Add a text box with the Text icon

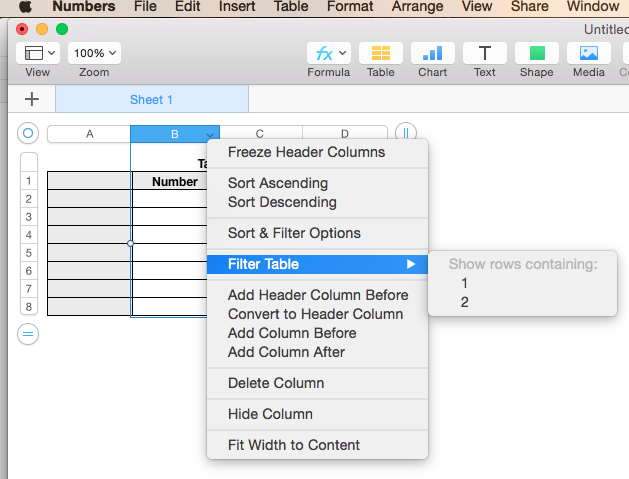pos(485,53)
